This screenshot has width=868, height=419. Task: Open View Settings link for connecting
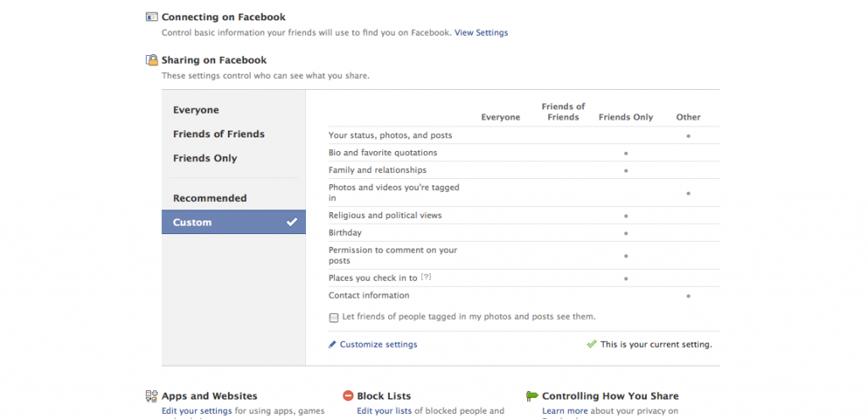(481, 33)
